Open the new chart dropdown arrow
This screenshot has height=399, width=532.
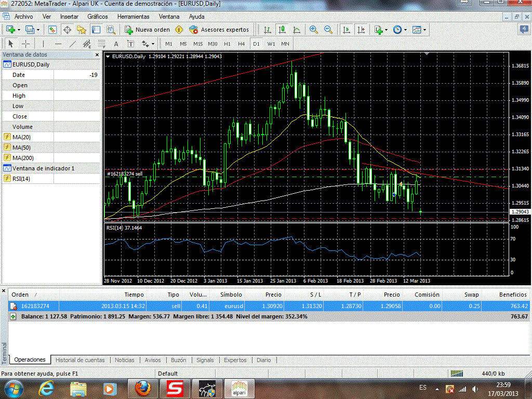pos(19,30)
